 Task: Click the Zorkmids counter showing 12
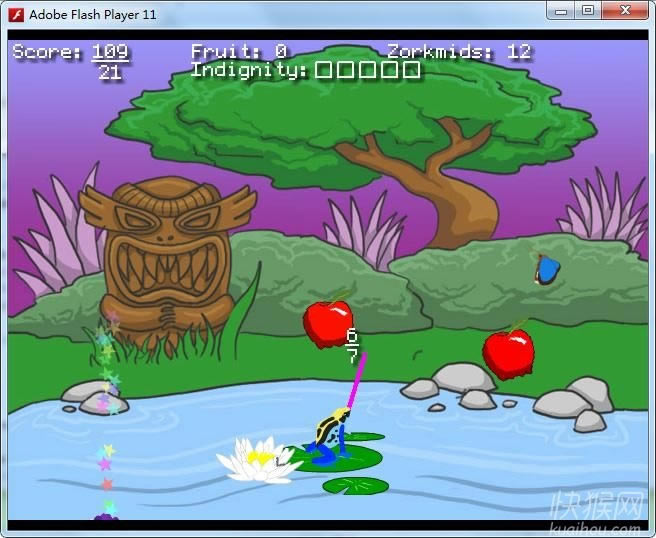tap(459, 51)
